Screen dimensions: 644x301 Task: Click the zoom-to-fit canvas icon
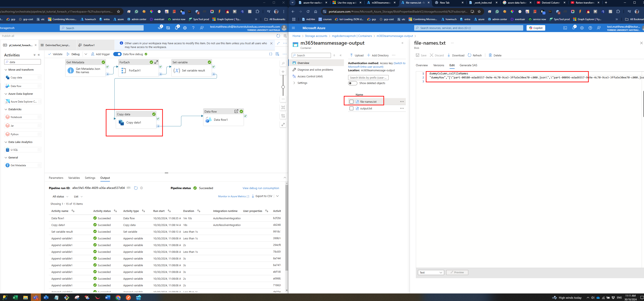click(283, 107)
